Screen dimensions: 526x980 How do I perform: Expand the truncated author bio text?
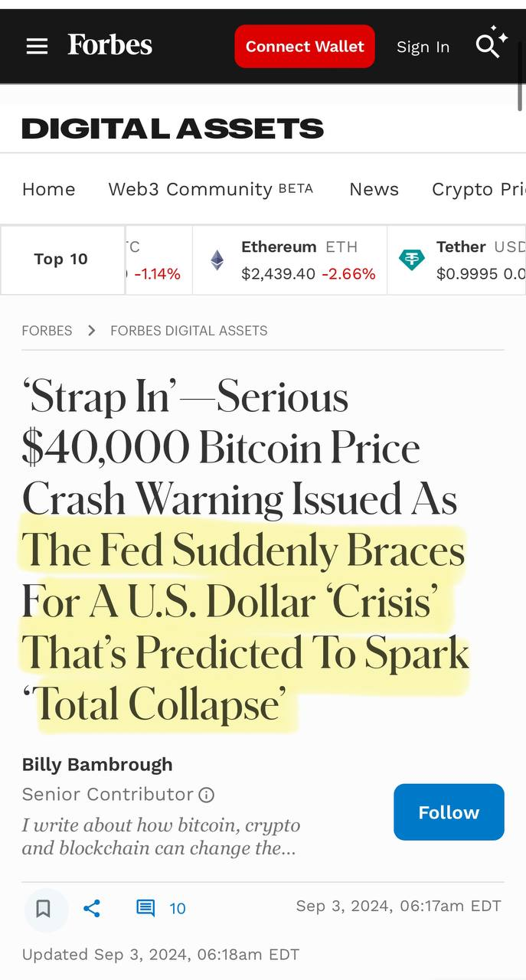point(161,837)
